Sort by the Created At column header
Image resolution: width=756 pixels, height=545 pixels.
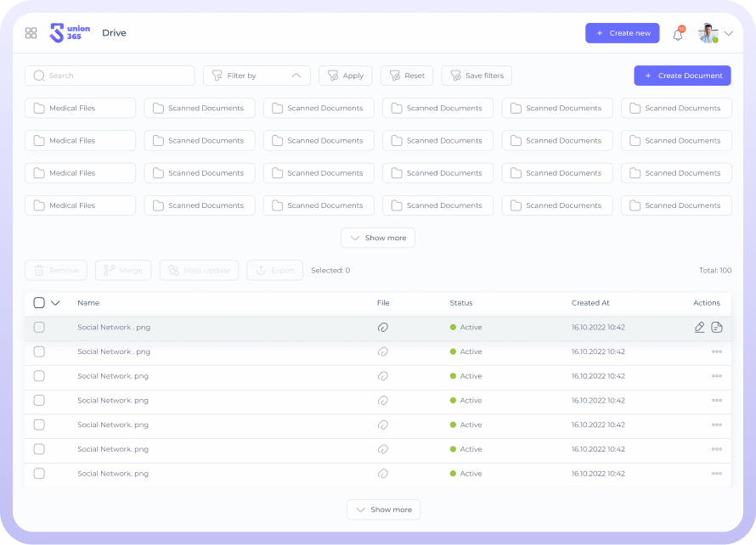click(x=590, y=303)
